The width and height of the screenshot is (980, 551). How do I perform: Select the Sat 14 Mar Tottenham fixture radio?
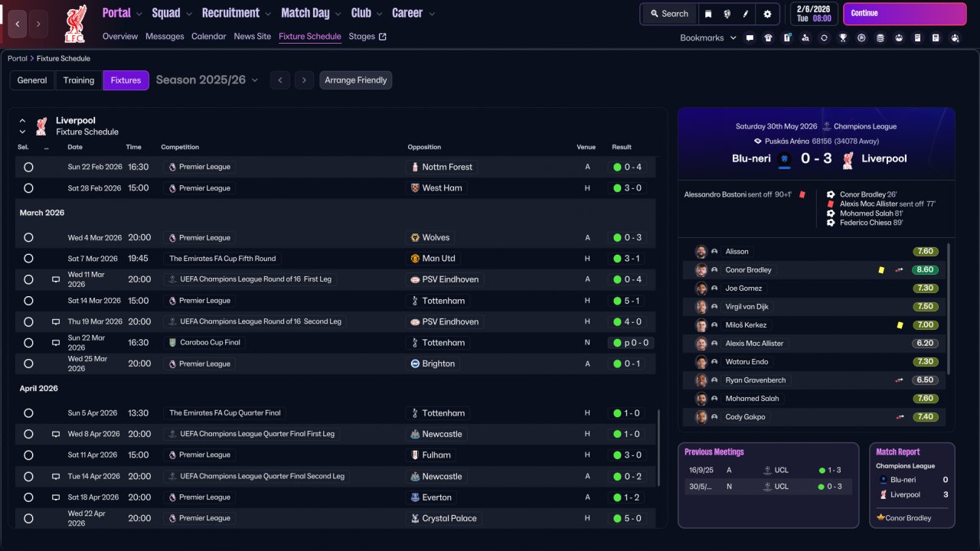tap(28, 301)
